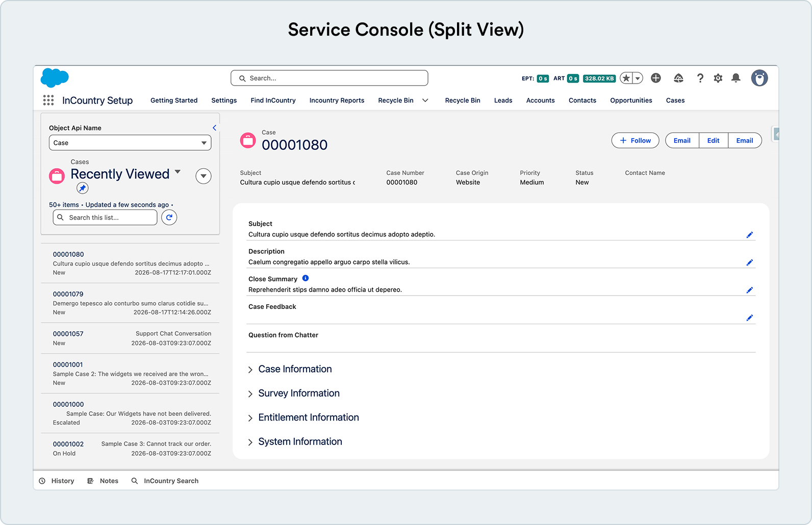This screenshot has height=525, width=812.
Task: Open the Notifications bell
Action: tap(736, 78)
